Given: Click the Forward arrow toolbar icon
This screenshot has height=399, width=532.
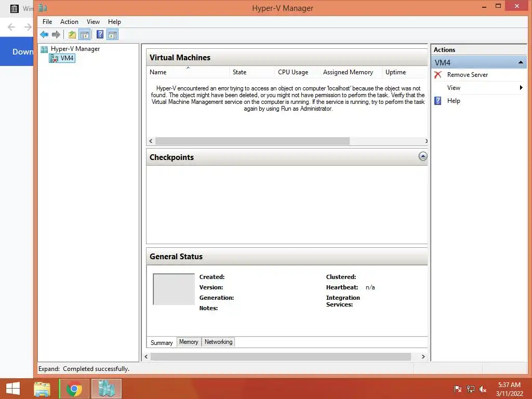Looking at the screenshot, I should (56, 34).
